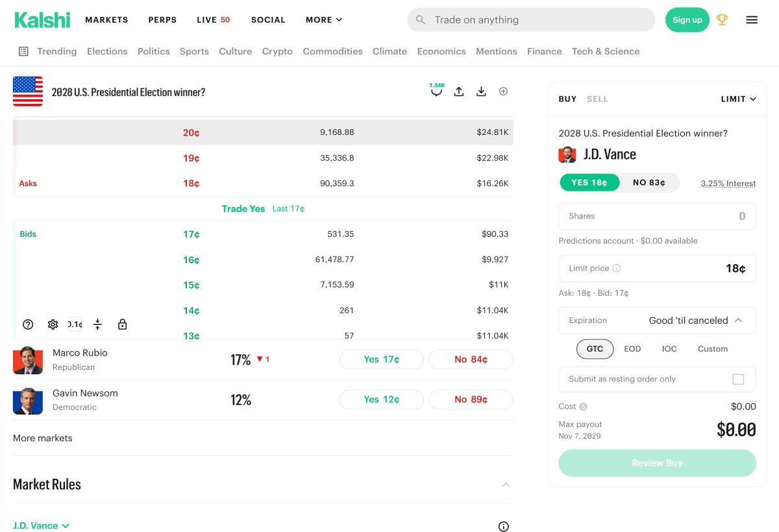Click the 3.25% Interest link
This screenshot has height=532, width=779.
(x=728, y=184)
